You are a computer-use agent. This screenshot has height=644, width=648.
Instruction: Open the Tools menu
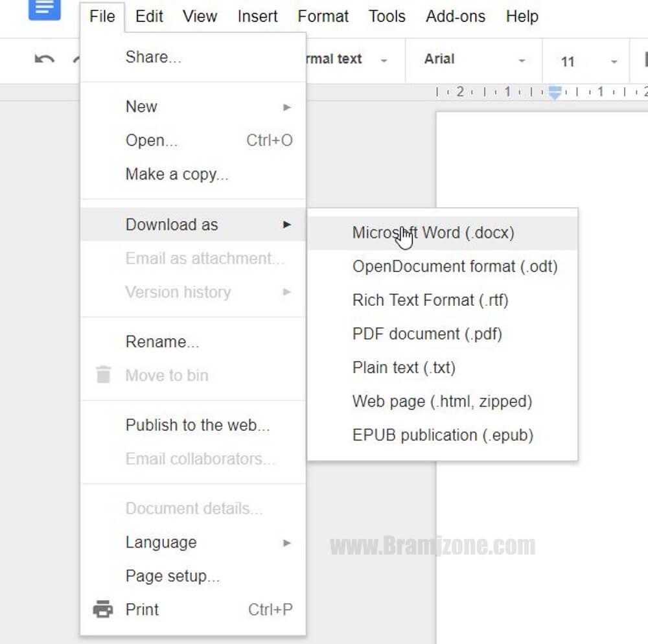tap(388, 17)
